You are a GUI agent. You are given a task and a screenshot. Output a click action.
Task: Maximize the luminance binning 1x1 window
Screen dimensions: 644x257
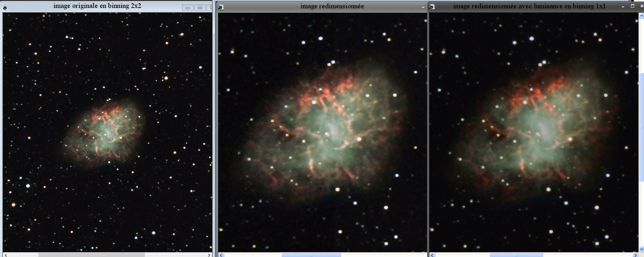click(632, 6)
